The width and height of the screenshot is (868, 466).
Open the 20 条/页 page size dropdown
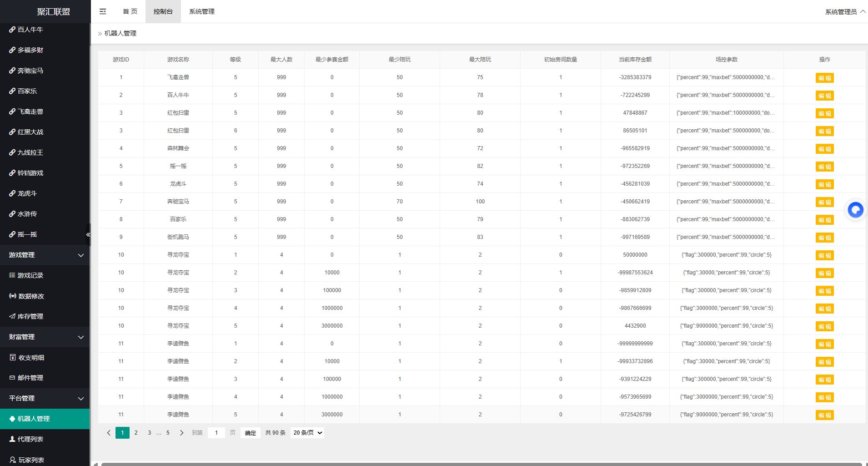click(x=307, y=433)
